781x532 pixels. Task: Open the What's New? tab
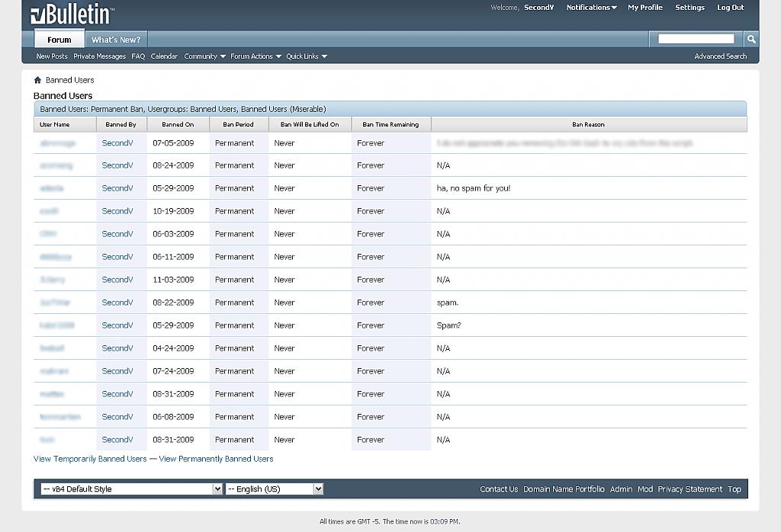pos(116,40)
